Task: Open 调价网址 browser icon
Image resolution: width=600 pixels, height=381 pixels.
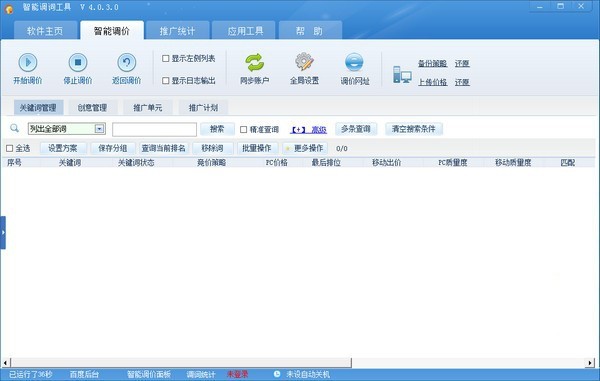Action: (354, 62)
